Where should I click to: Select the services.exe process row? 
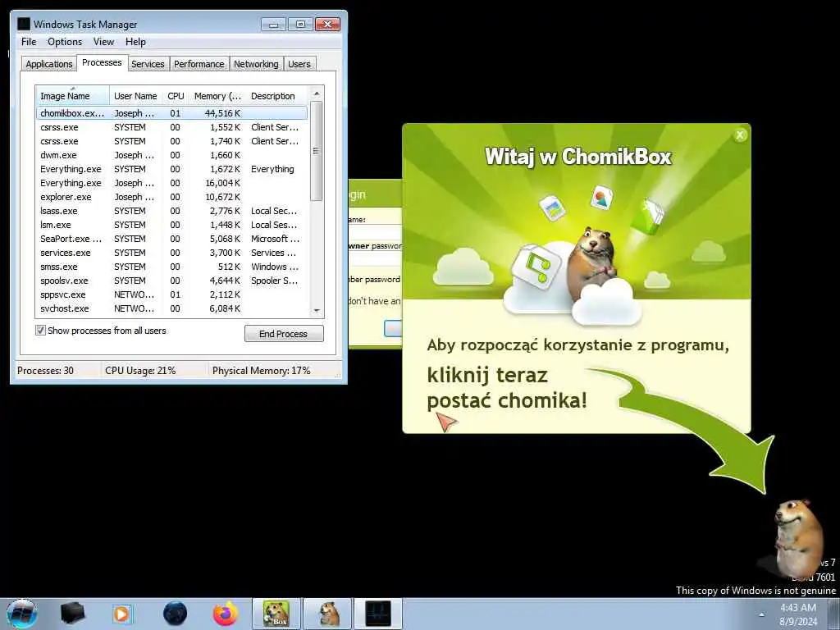172,253
